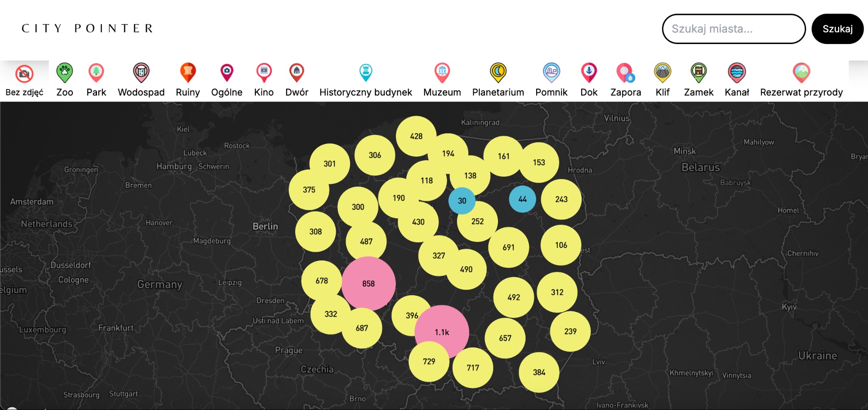Select the Klif filter icon
This screenshot has width=868, height=410.
(x=662, y=73)
